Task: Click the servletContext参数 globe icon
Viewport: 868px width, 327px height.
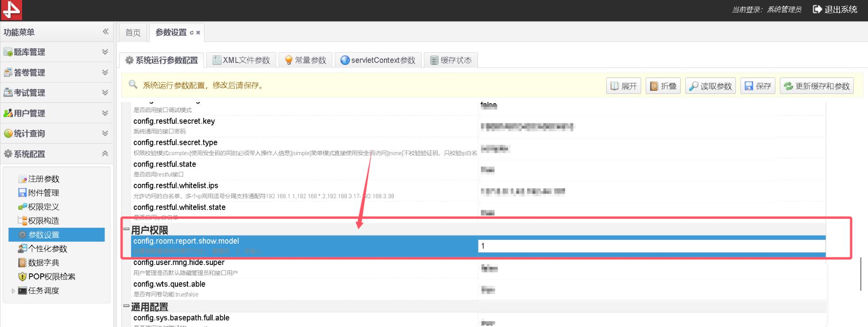Action: 345,60
